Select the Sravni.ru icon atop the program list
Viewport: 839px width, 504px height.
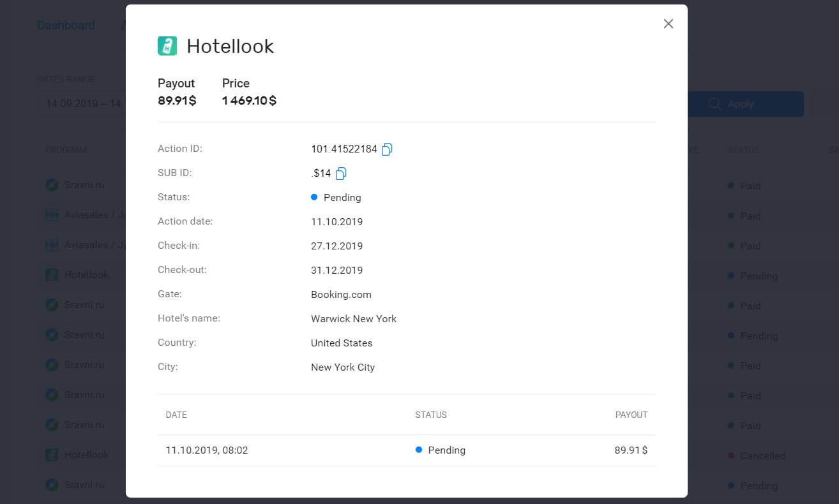[52, 184]
